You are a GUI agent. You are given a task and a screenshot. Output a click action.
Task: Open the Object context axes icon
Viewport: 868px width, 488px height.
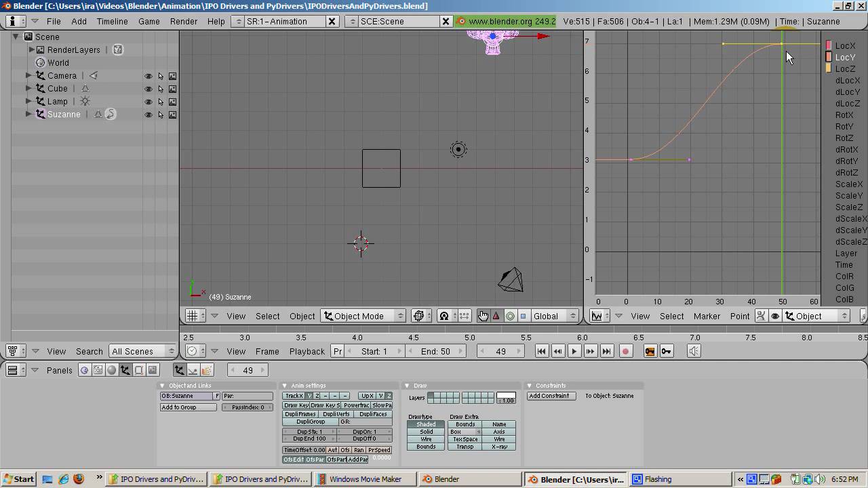(x=125, y=370)
